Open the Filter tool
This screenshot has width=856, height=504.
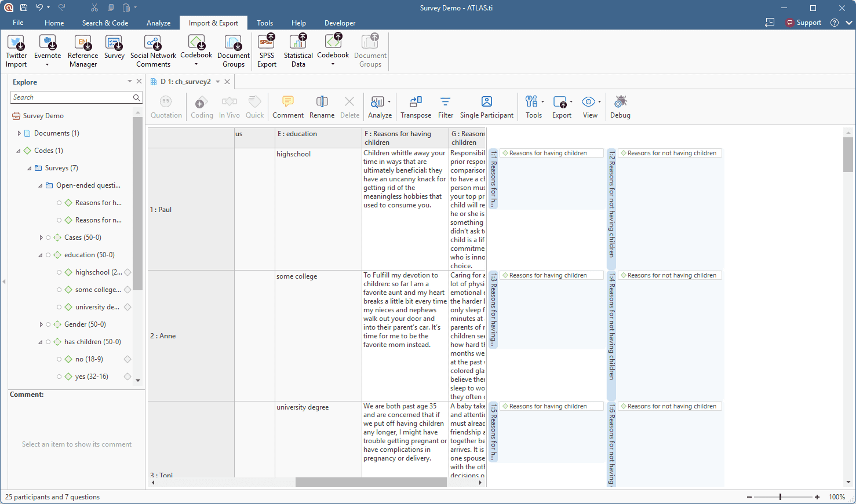[446, 107]
